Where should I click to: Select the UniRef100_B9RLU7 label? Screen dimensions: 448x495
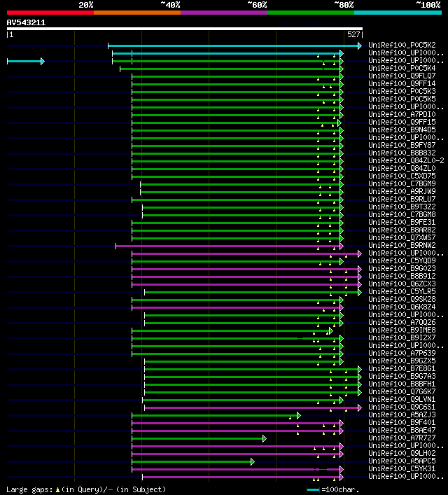402,199
